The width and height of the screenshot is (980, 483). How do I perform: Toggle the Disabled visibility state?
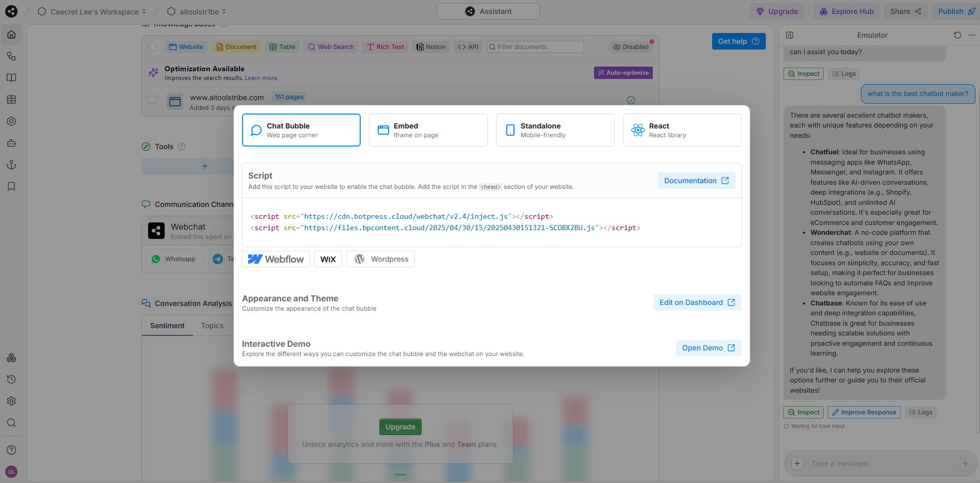[631, 46]
